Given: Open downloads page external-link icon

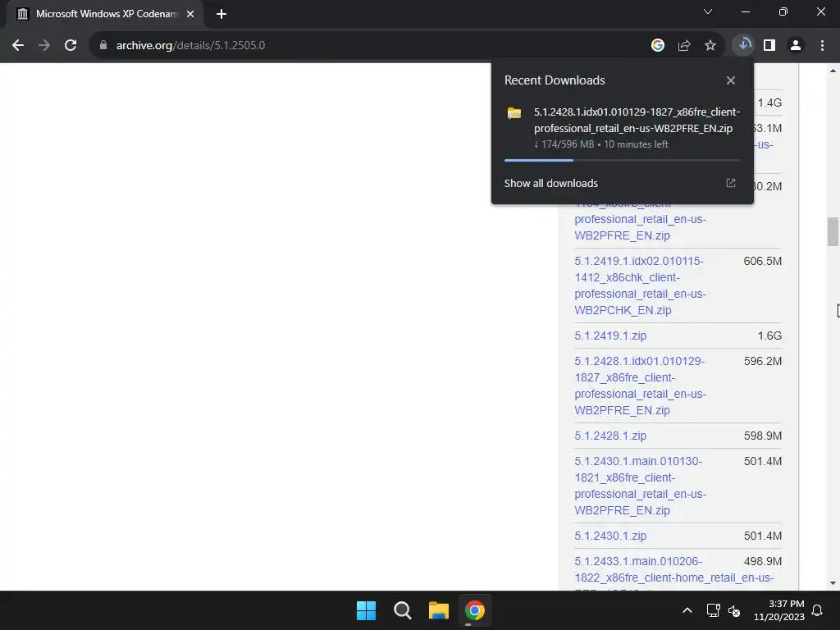Looking at the screenshot, I should pyautogui.click(x=731, y=183).
